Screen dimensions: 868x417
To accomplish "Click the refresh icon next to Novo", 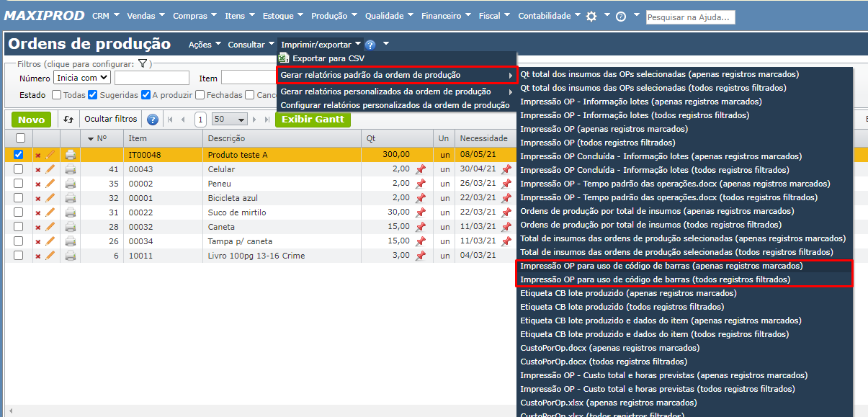I will [x=68, y=120].
